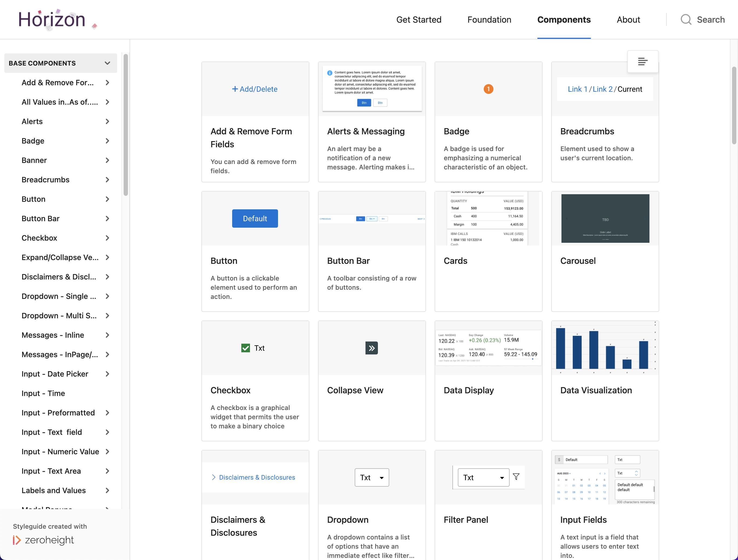
Task: Expand Disclaimers & Disclosures chevron in card preview
Action: click(x=214, y=477)
